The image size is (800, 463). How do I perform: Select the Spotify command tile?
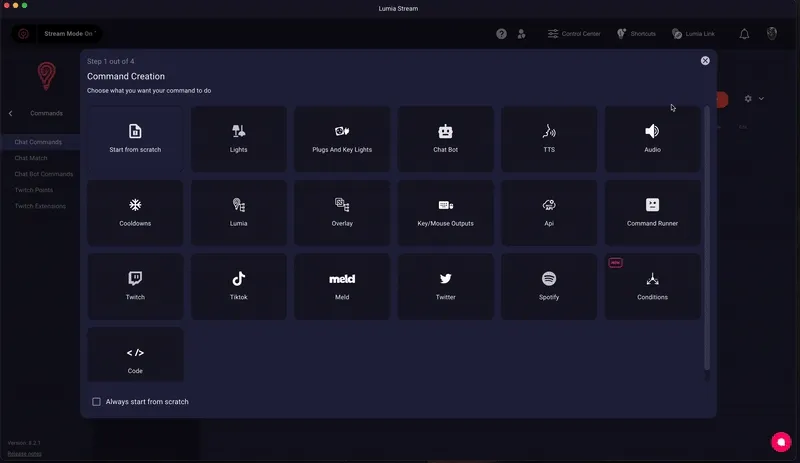pos(549,286)
